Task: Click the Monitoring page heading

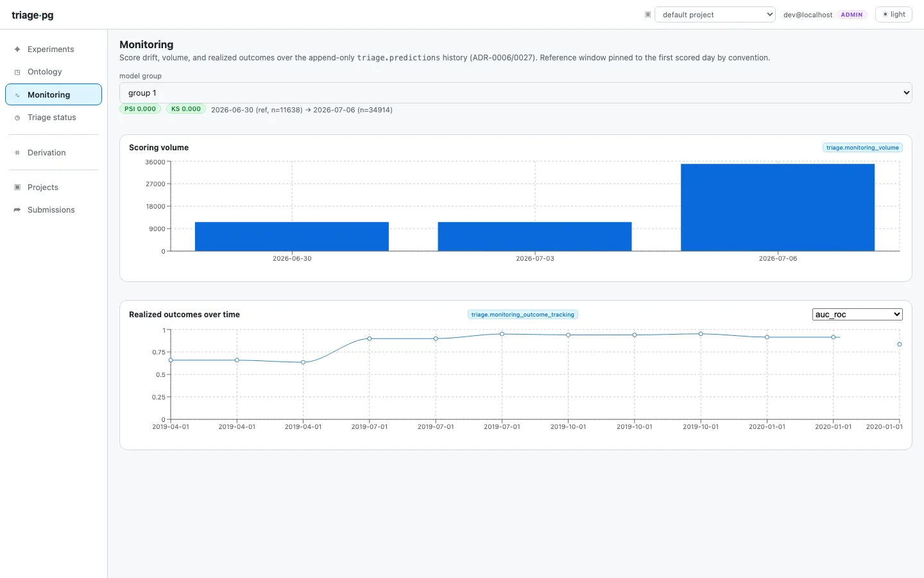Action: [146, 44]
